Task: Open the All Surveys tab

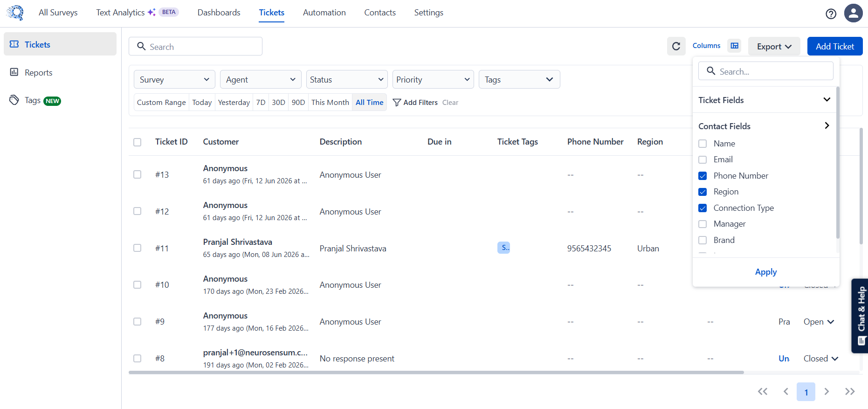Action: point(58,13)
